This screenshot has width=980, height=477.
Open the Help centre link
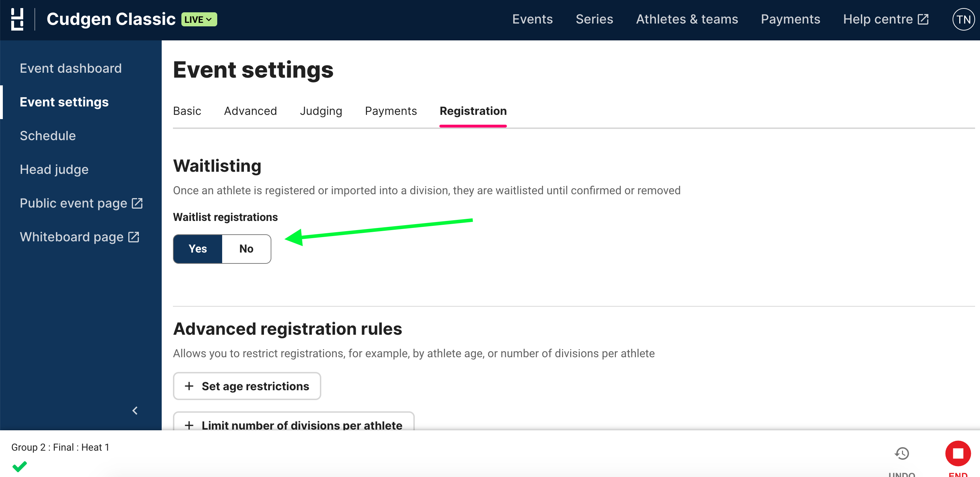click(886, 19)
